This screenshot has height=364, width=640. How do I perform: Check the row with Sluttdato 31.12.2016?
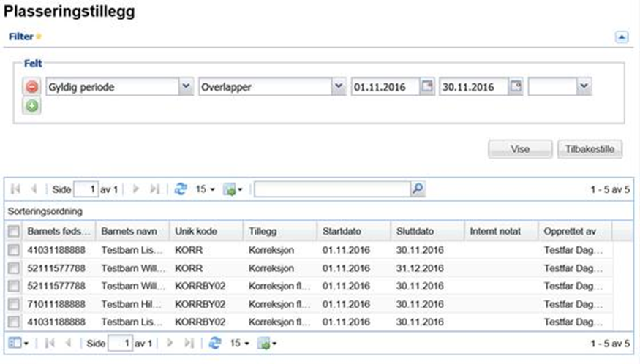tap(13, 268)
